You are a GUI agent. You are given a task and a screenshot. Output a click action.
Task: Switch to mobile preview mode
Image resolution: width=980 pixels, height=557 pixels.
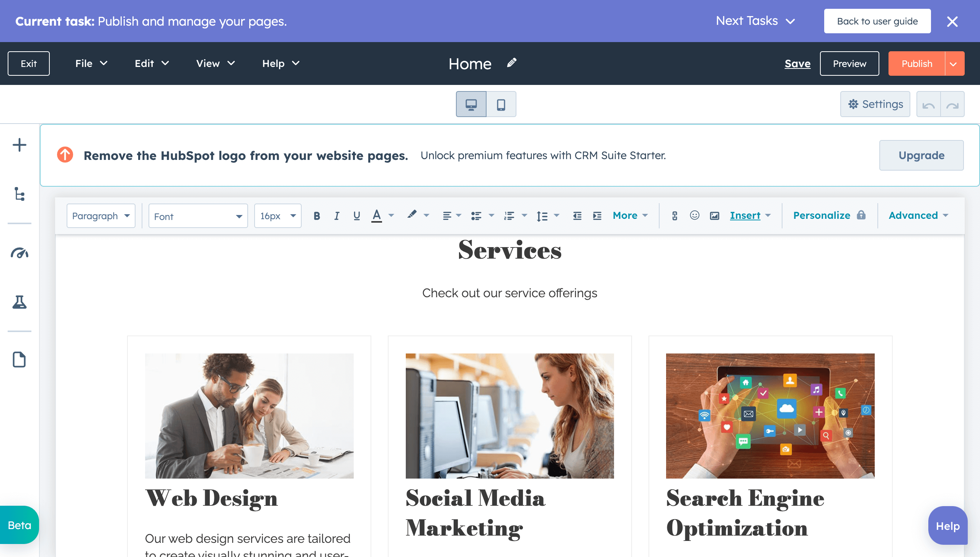[x=501, y=104]
